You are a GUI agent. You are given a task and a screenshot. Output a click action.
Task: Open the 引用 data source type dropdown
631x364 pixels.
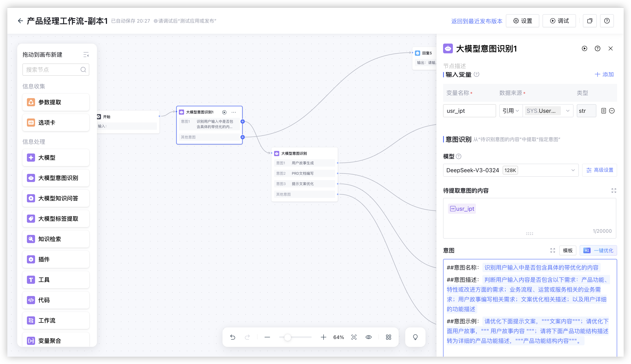511,111
